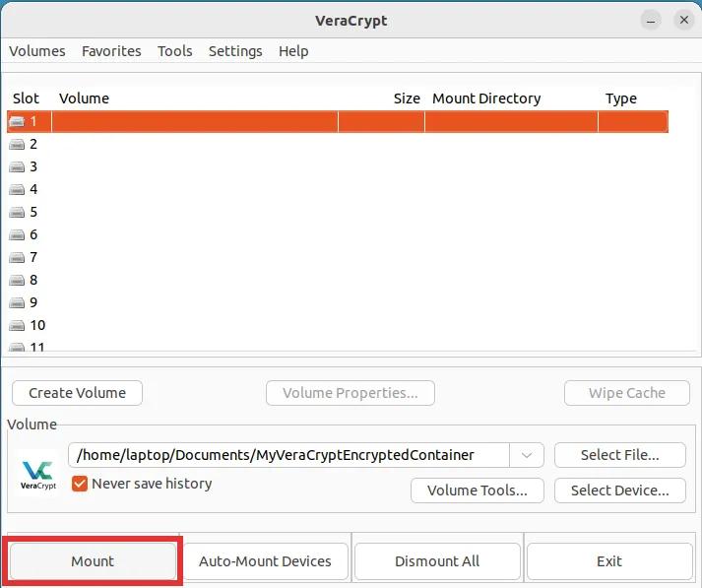The image size is (702, 588).
Task: Minimize the VeraCrypt window
Action: tap(651, 20)
